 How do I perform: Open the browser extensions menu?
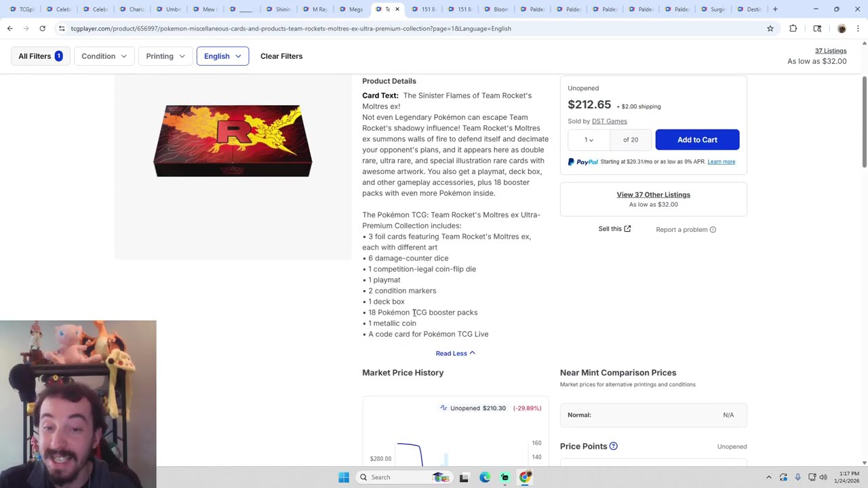(793, 28)
